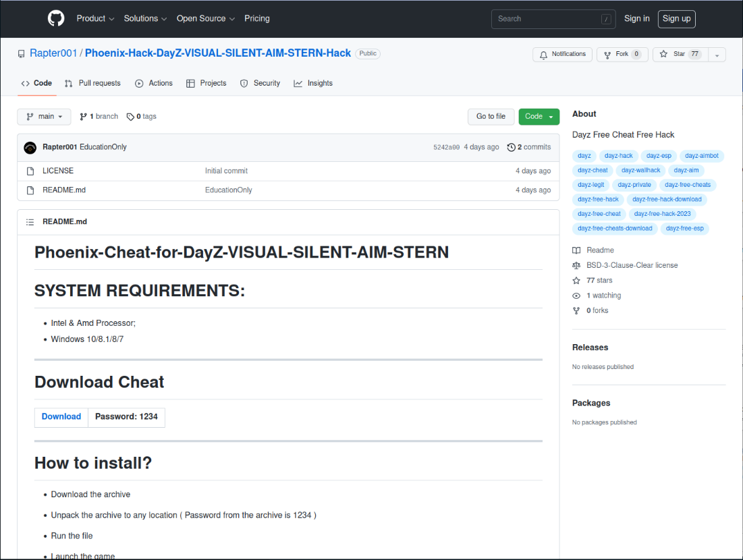Open the Phoenix-Hack-DayZ repository title link
743x560 pixels.
pyautogui.click(x=218, y=53)
